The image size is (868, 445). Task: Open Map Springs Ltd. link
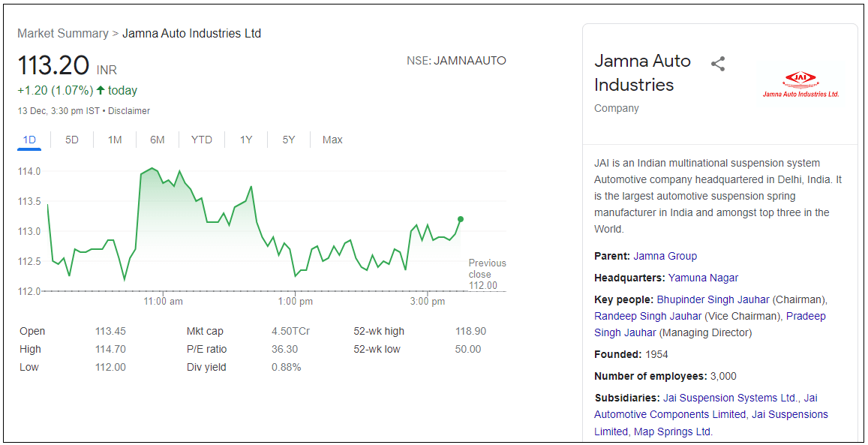click(673, 431)
